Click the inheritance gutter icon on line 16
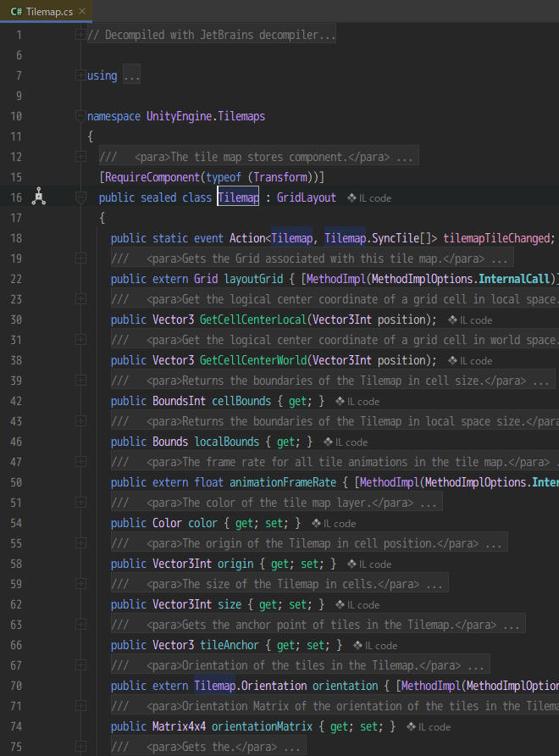559x756 pixels. point(39,197)
